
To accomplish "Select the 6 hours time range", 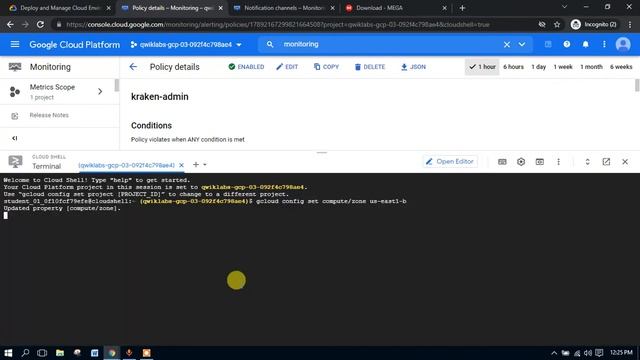I will (513, 67).
